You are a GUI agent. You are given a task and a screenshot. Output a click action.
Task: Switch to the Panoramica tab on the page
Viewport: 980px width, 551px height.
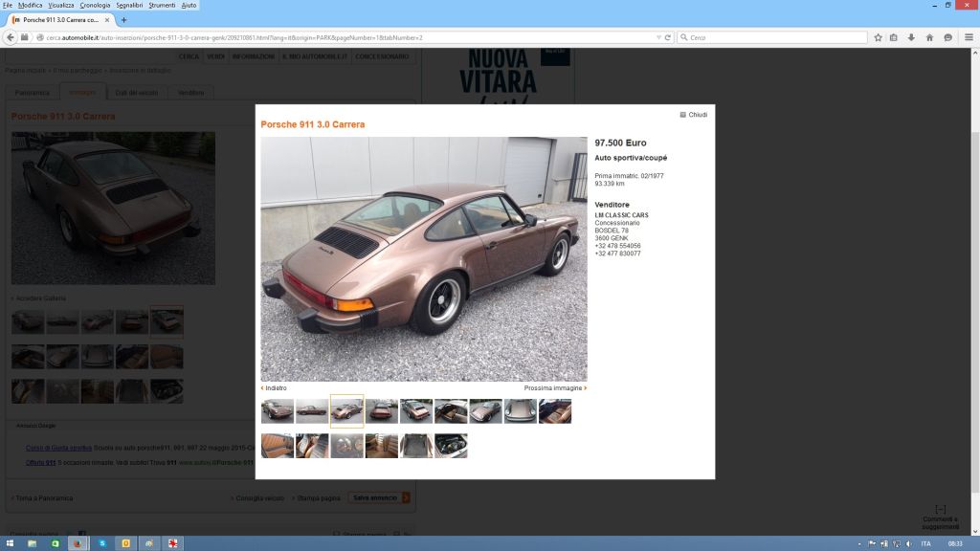(x=32, y=93)
